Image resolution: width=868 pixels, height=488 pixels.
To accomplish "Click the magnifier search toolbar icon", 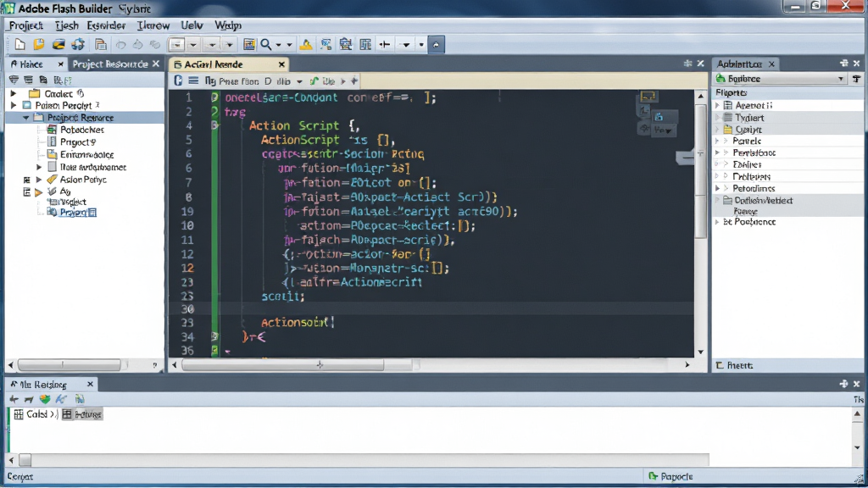I will click(x=266, y=44).
